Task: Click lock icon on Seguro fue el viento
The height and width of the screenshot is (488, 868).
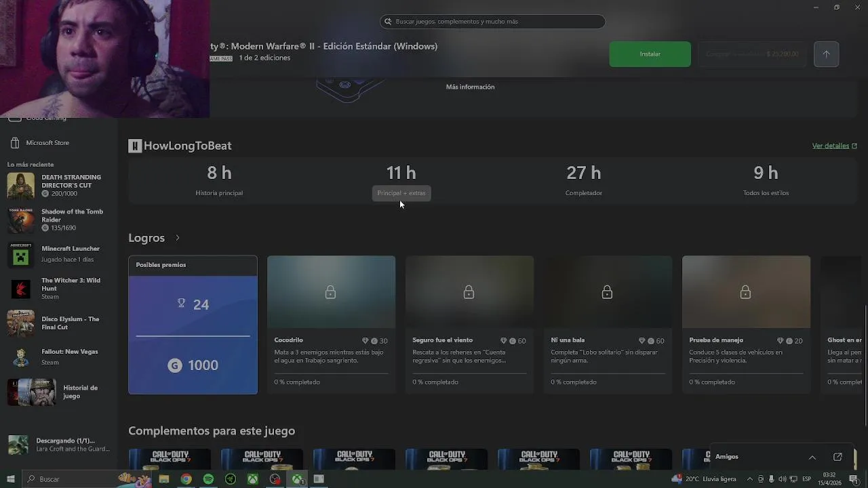Action: click(x=469, y=292)
